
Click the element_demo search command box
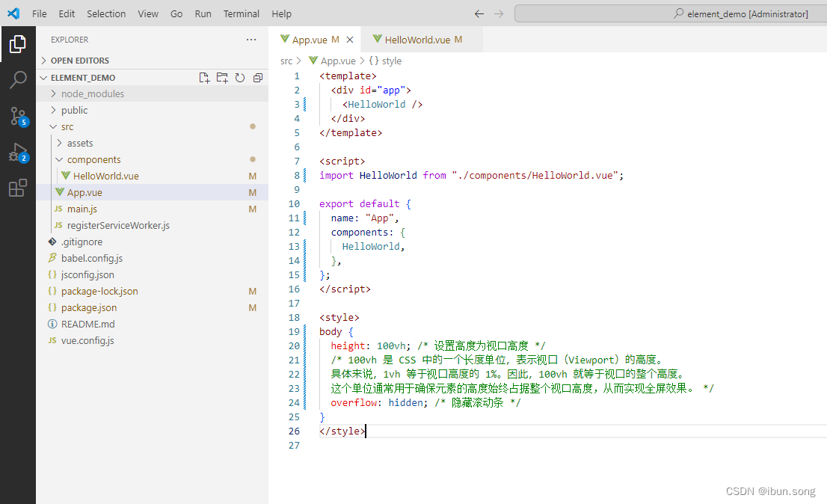[x=671, y=13]
